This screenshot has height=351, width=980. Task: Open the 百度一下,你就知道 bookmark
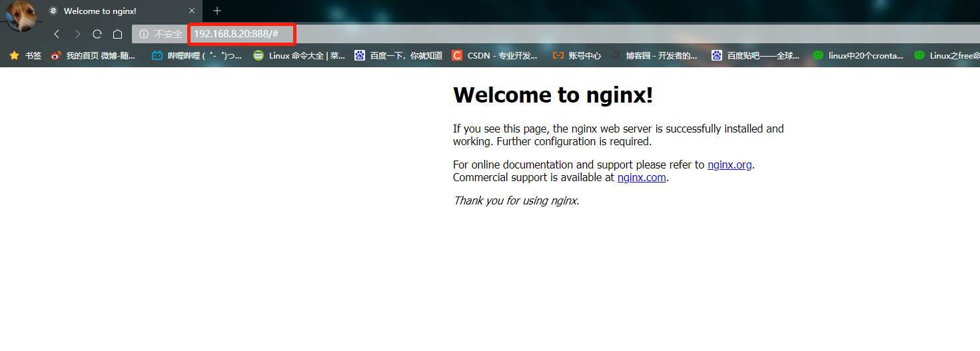(x=398, y=56)
